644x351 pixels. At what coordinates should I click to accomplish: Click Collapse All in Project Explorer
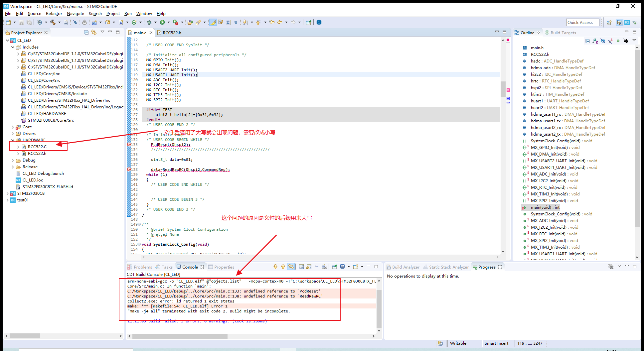pyautogui.click(x=86, y=32)
